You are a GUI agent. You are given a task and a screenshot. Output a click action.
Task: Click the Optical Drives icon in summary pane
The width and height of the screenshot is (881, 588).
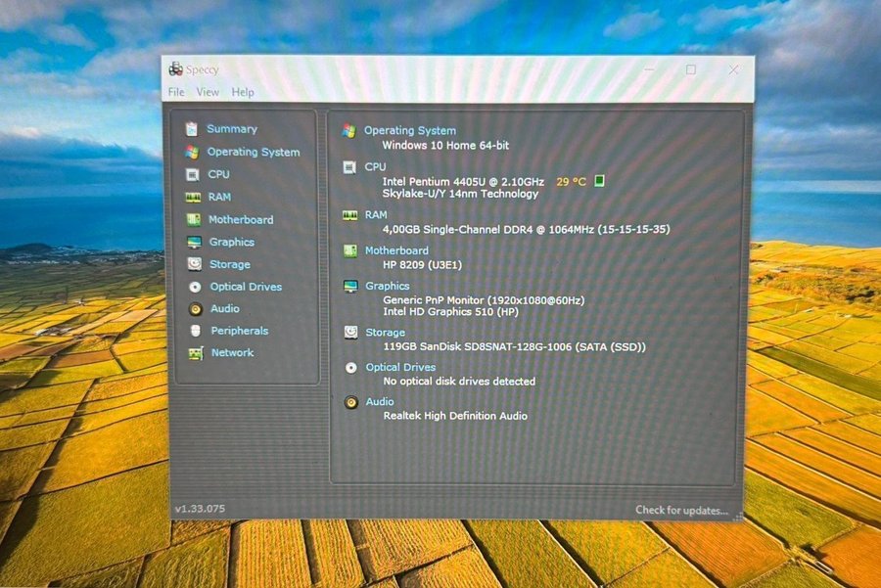coord(351,368)
